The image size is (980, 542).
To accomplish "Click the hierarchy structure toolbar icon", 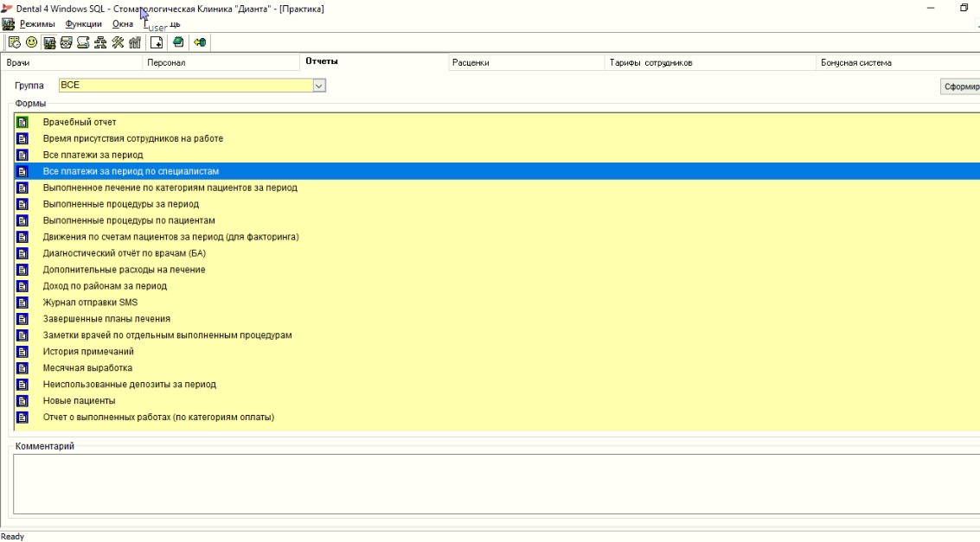I will 100,42.
